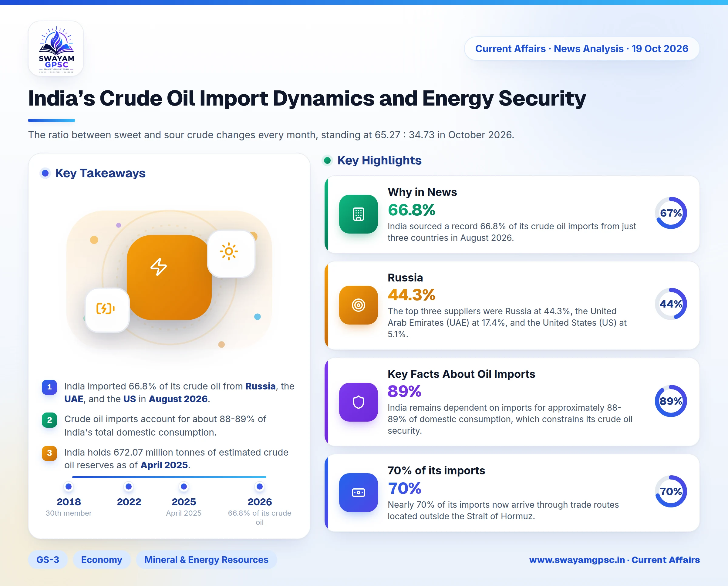Click the purple shield icon
Screen dimensions: 728x586
coord(358,402)
